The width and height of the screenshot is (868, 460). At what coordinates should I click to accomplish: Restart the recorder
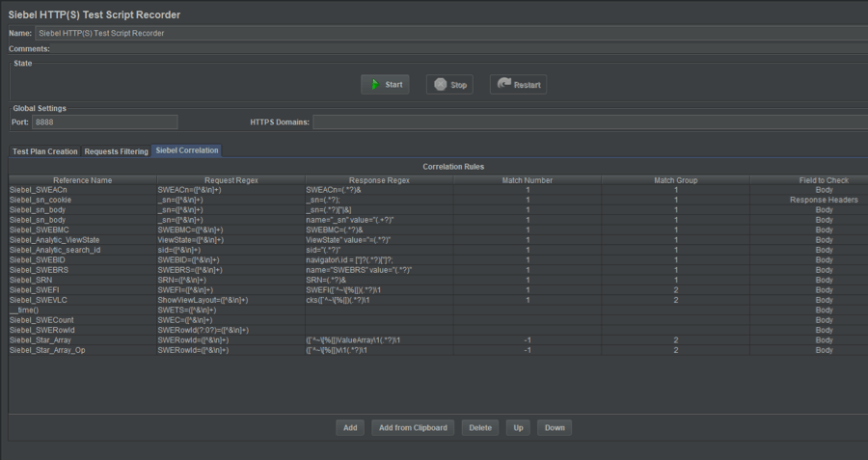[x=518, y=85]
